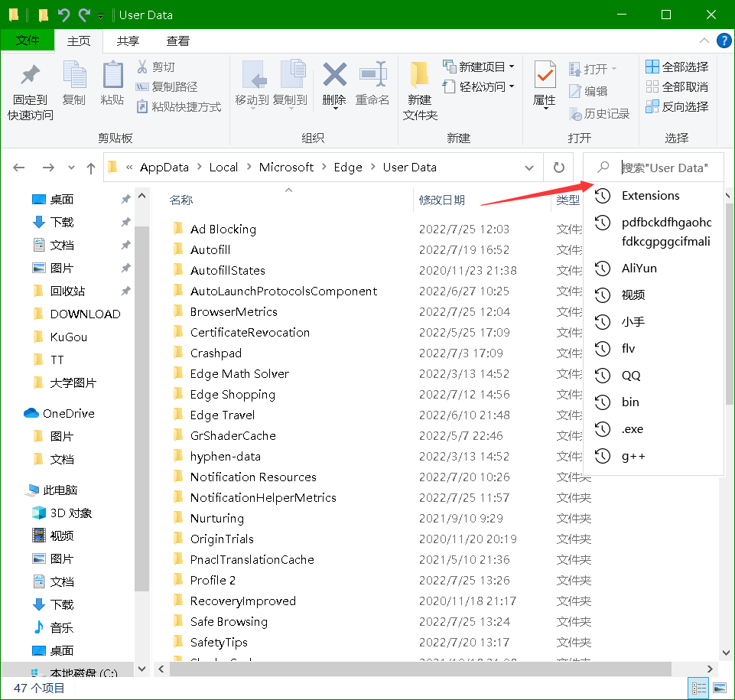Open the Delete button dropdown arrow
735x700 pixels.
coord(335,109)
